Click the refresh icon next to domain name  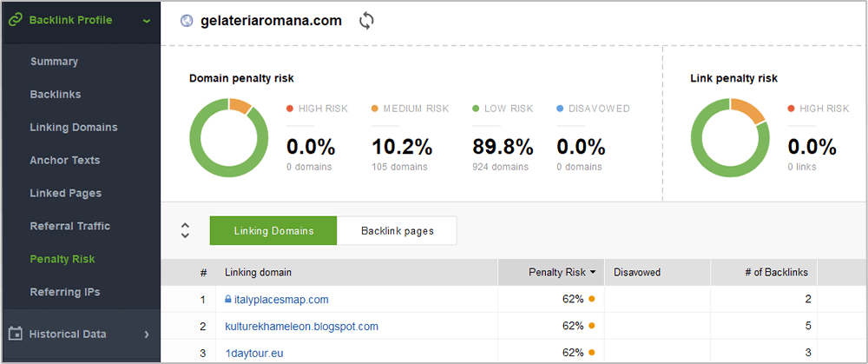tap(366, 21)
